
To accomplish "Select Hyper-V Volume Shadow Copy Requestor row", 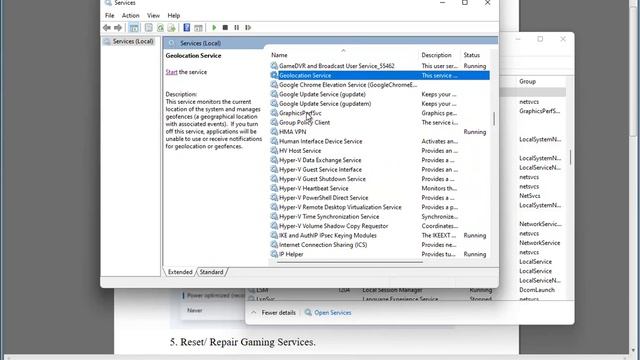I will tap(380, 226).
